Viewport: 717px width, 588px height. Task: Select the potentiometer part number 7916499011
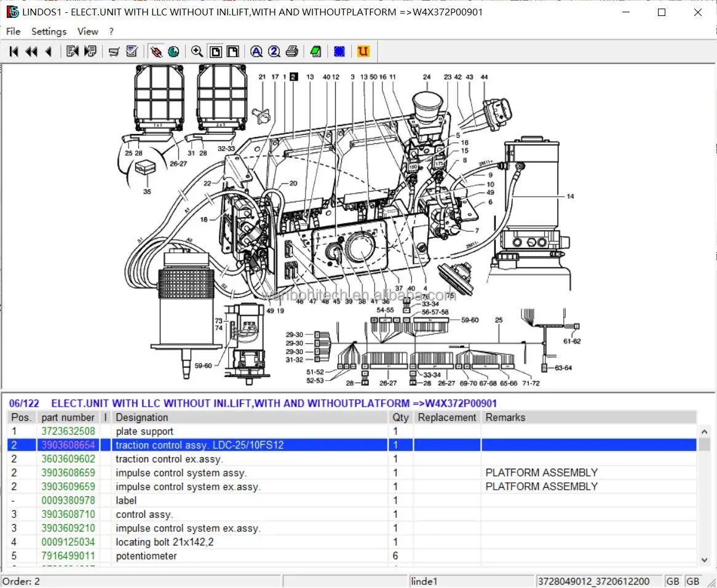[68, 556]
